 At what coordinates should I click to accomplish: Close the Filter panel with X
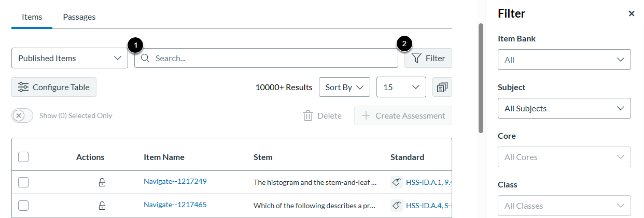(631, 14)
